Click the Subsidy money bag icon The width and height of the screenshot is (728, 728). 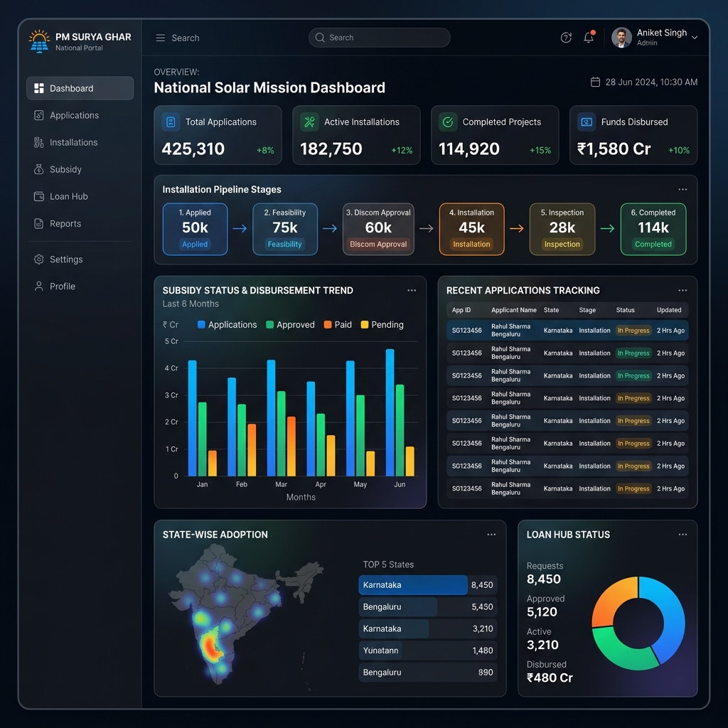(x=39, y=169)
